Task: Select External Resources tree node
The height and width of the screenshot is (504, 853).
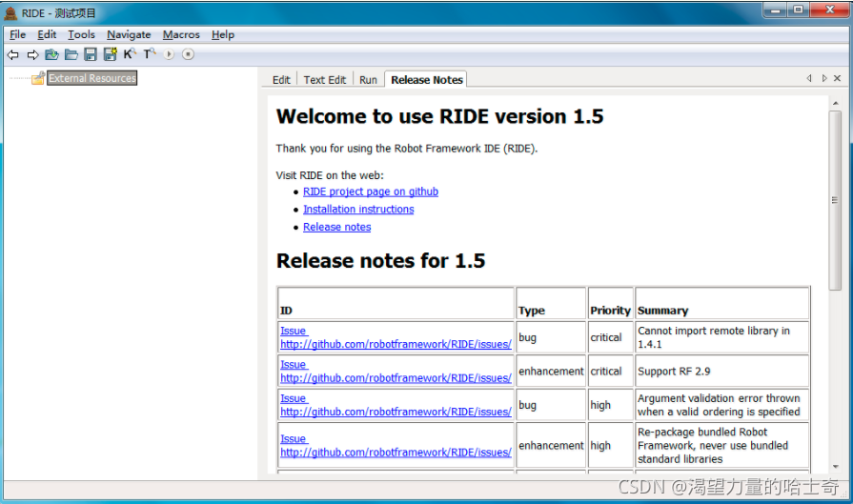Action: [91, 78]
